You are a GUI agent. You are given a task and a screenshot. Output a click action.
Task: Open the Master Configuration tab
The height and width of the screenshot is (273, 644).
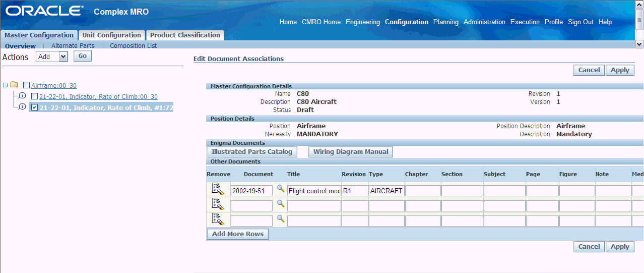(x=39, y=35)
